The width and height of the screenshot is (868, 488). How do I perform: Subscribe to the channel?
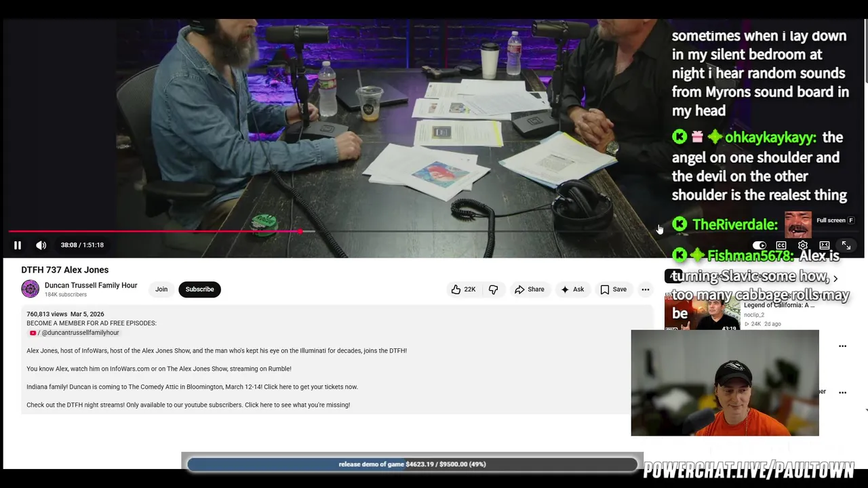click(199, 289)
